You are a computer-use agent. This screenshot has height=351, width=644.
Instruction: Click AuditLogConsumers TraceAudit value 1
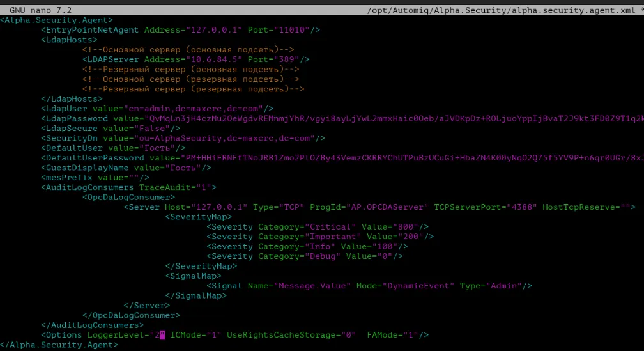[x=204, y=188]
